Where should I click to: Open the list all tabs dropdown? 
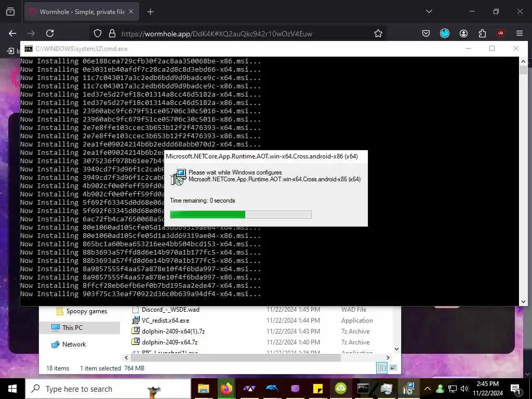429,11
